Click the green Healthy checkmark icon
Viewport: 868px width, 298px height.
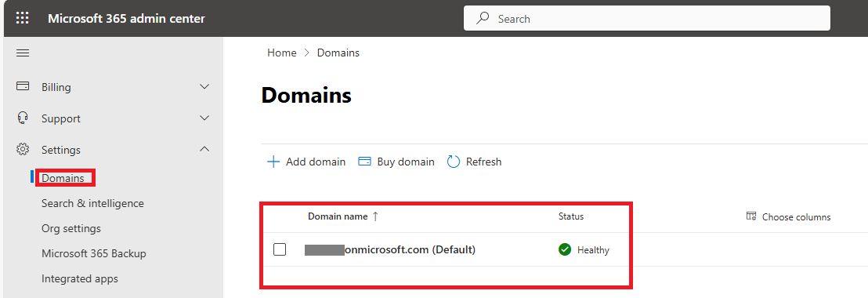565,250
